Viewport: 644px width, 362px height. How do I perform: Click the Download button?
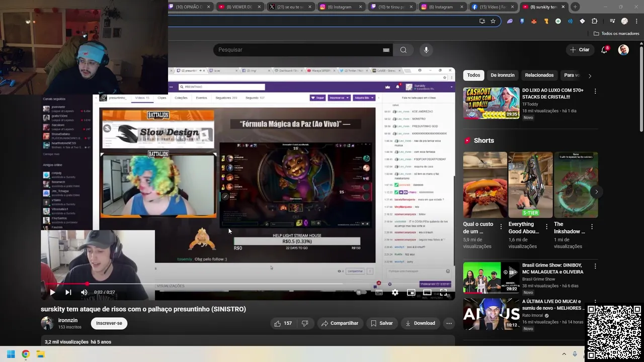click(420, 323)
